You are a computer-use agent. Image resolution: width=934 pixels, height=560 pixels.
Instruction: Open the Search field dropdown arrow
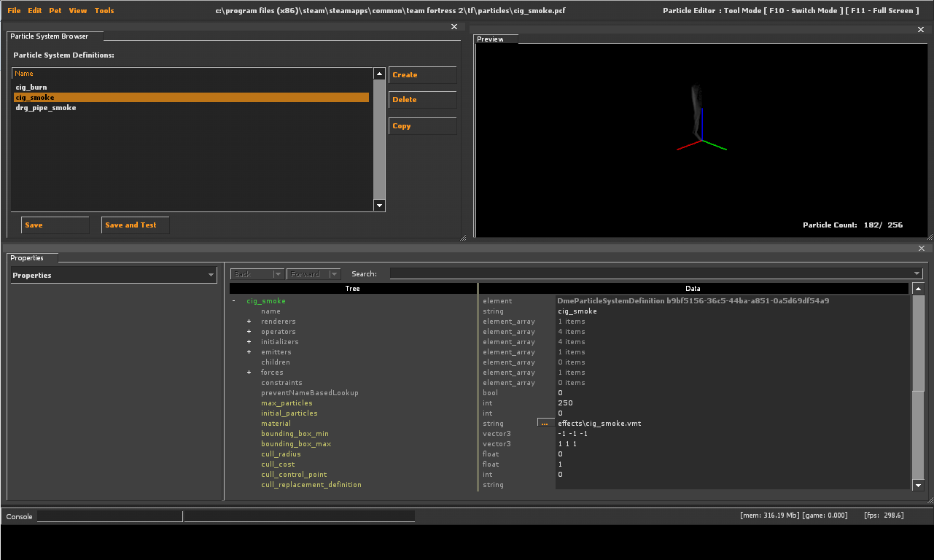[917, 274]
